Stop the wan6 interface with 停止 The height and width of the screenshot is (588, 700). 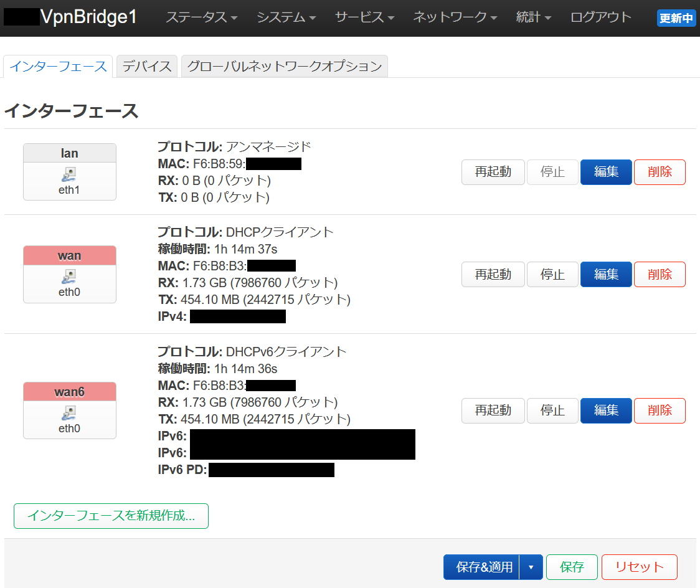[x=552, y=410]
